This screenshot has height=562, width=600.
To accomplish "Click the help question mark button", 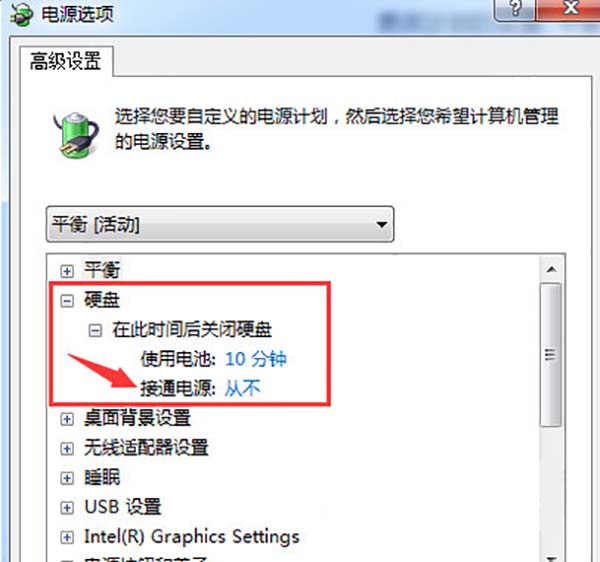I will 515,8.
